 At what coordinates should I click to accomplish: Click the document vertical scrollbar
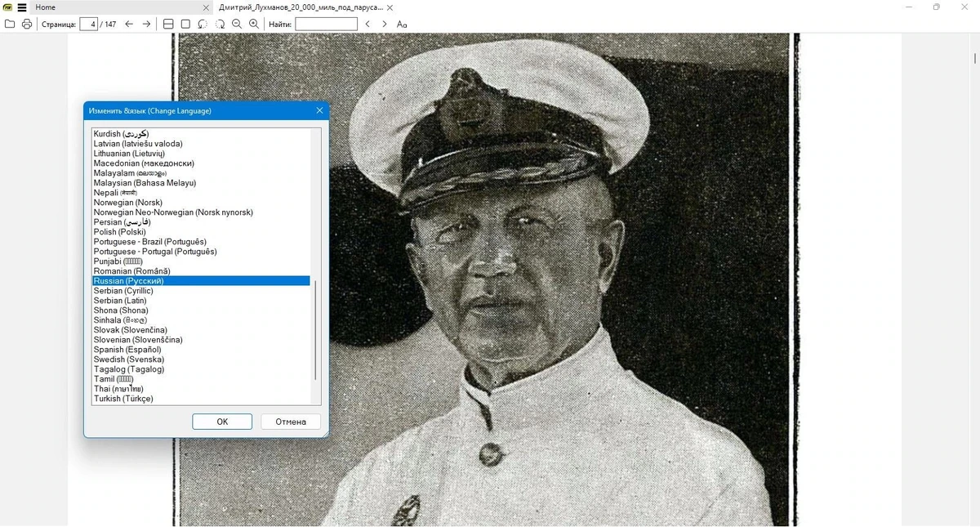coord(975,59)
